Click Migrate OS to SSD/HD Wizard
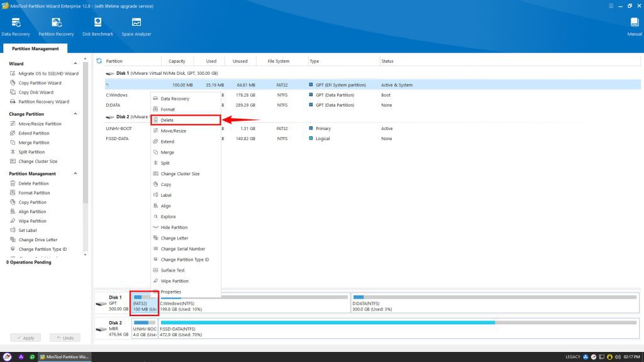The height and width of the screenshot is (362, 644). [x=44, y=74]
